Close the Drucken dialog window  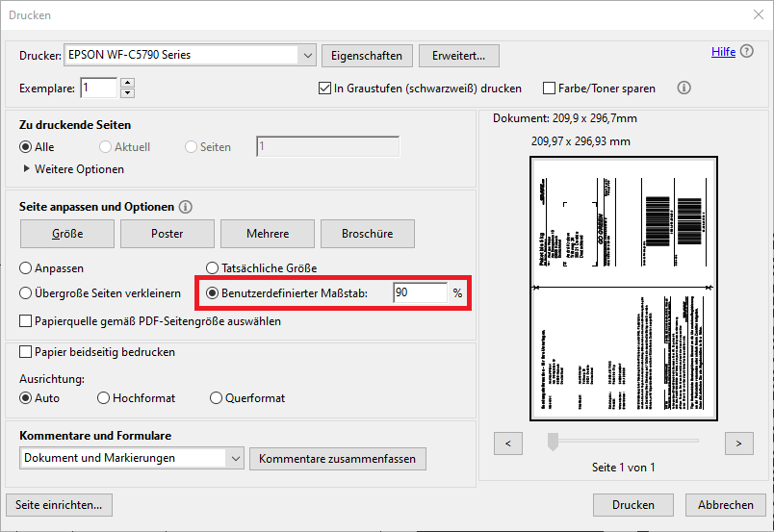[x=756, y=14]
